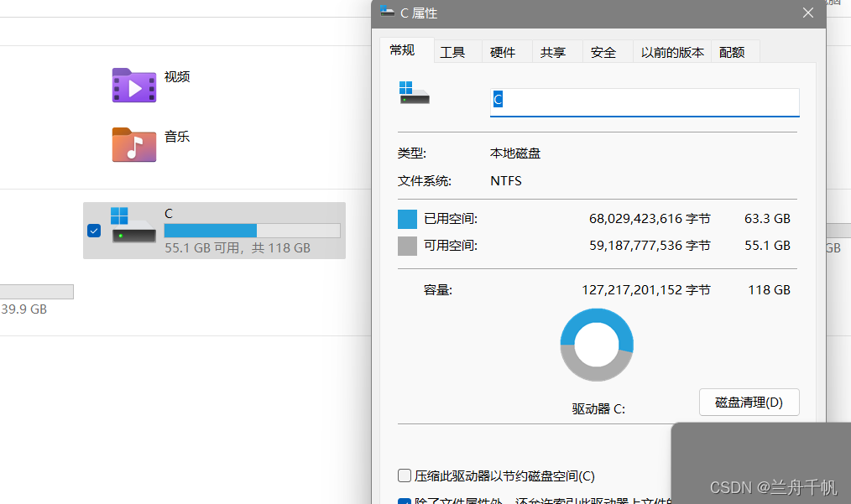This screenshot has height=504, width=851.
Task: Click the 磁盘清理(D) button
Action: (749, 402)
